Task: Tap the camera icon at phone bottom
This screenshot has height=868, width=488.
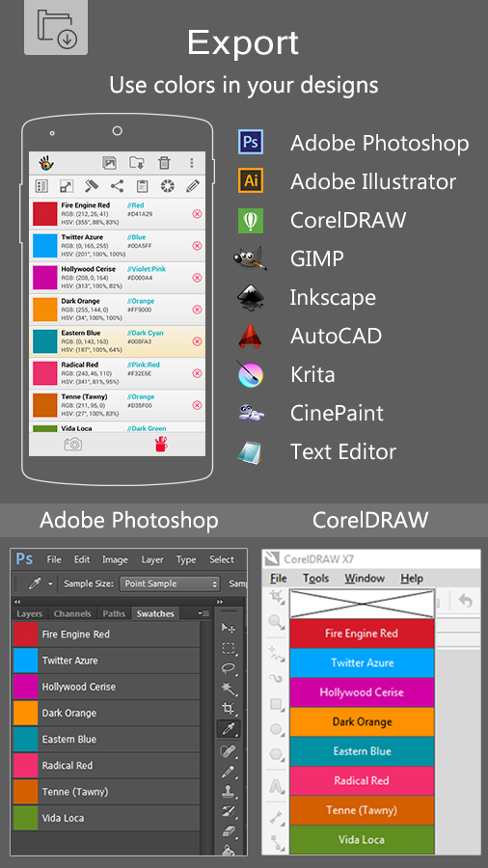Action: tap(73, 444)
